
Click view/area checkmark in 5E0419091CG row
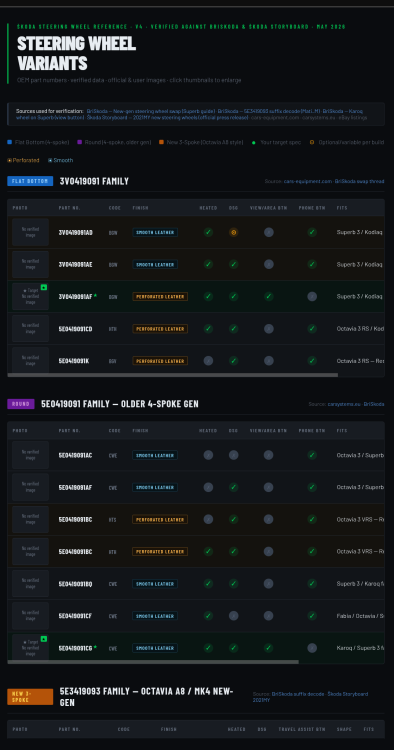[x=269, y=648]
